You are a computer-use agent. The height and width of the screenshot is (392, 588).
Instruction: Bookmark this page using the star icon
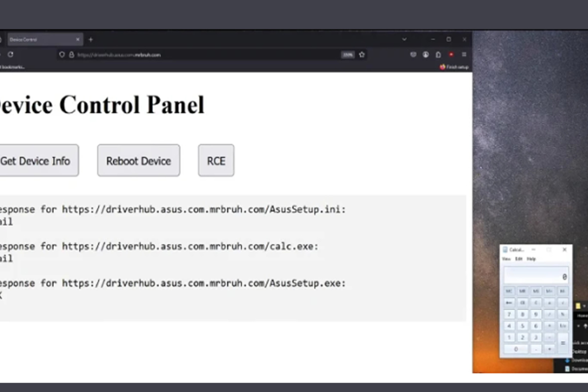(361, 55)
